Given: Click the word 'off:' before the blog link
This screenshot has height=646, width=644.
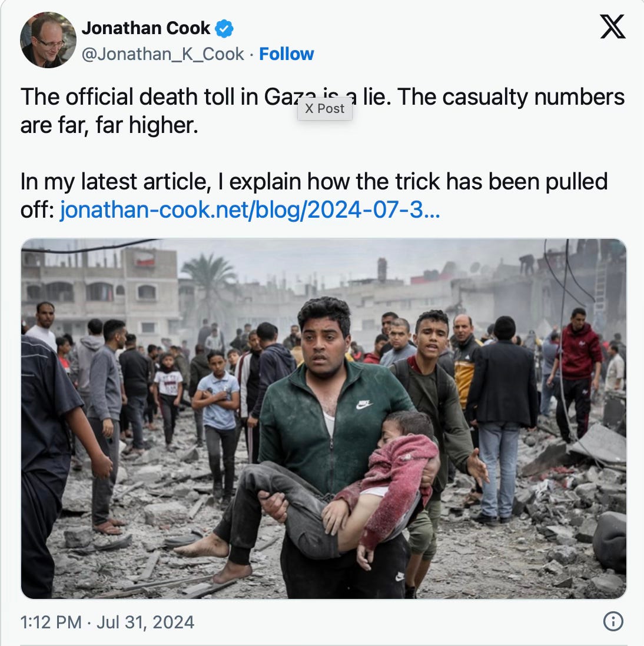Looking at the screenshot, I should point(37,209).
